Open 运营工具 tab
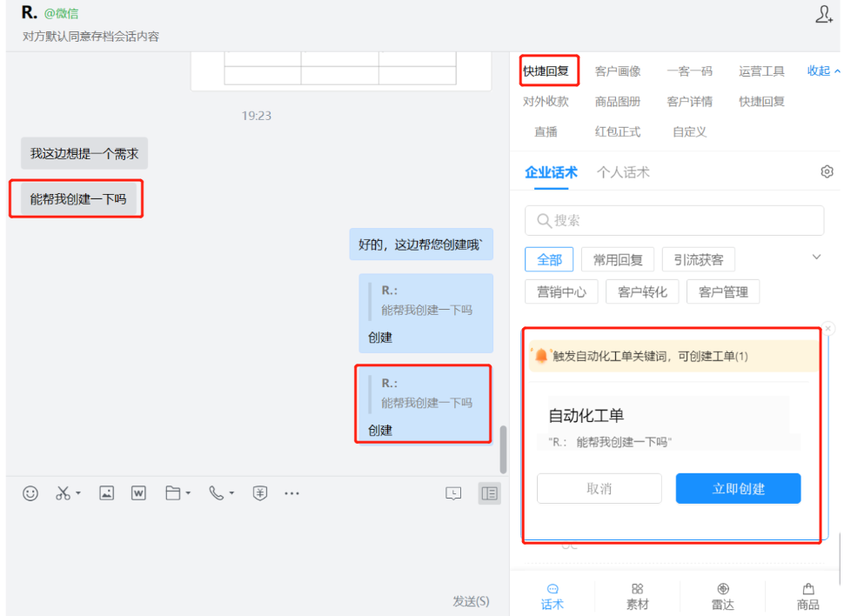The width and height of the screenshot is (844, 616). coord(761,71)
